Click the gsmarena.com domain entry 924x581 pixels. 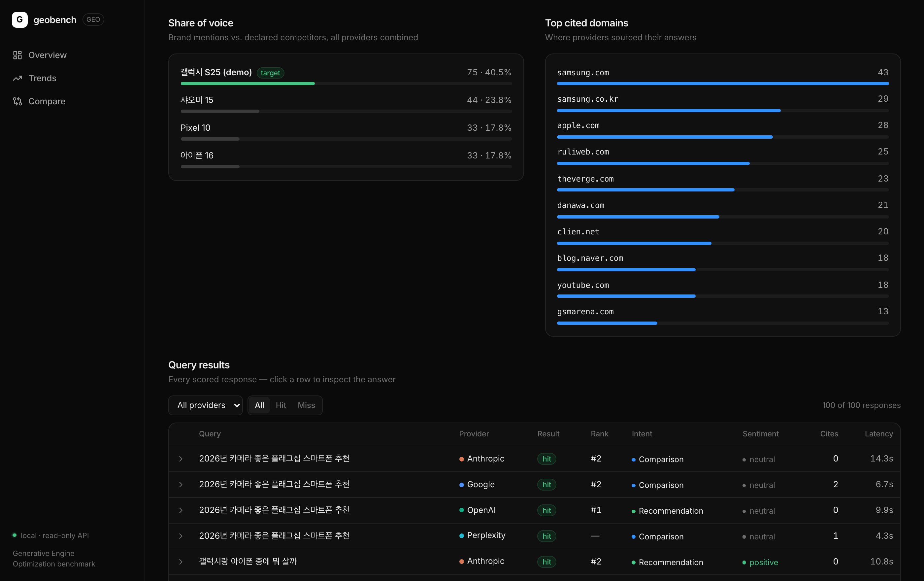click(585, 312)
